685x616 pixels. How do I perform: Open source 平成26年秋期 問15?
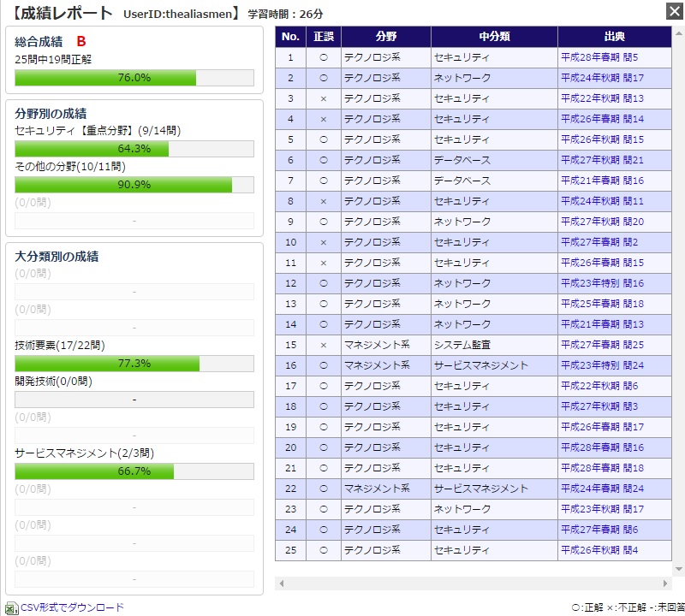603,139
